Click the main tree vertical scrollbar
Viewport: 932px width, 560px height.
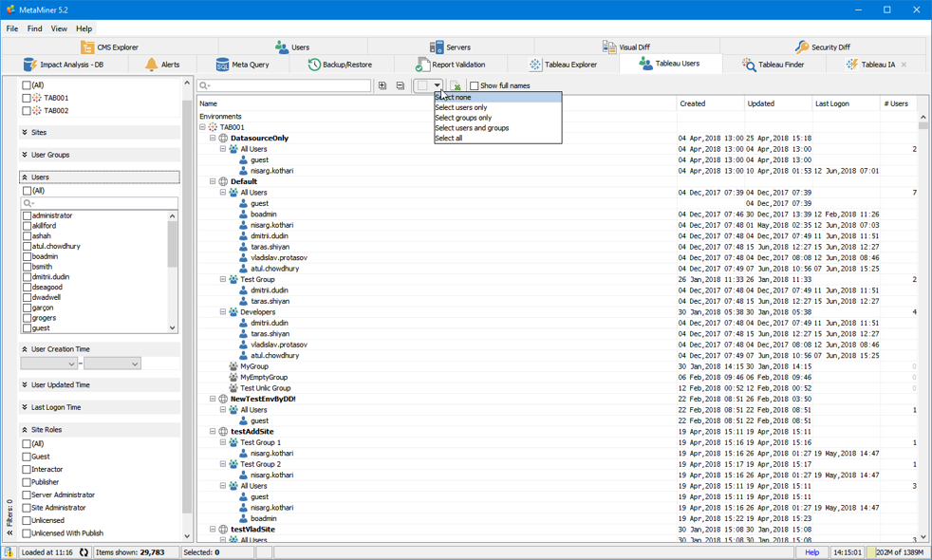(x=923, y=327)
